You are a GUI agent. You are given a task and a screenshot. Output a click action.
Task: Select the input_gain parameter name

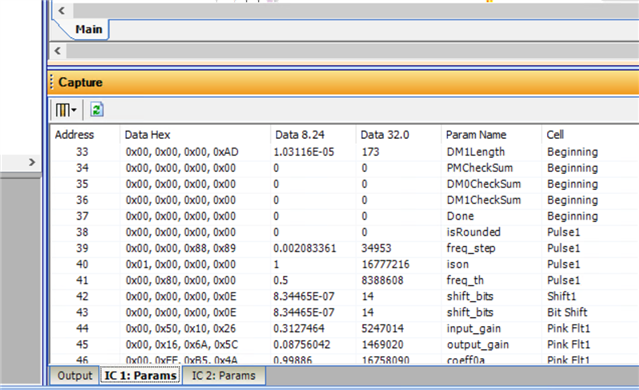[x=474, y=328]
